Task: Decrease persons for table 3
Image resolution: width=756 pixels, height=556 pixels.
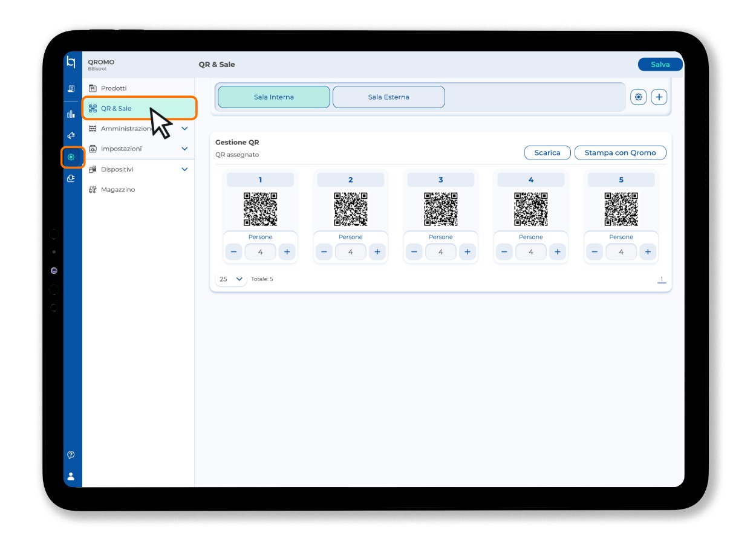Action: [x=414, y=252]
